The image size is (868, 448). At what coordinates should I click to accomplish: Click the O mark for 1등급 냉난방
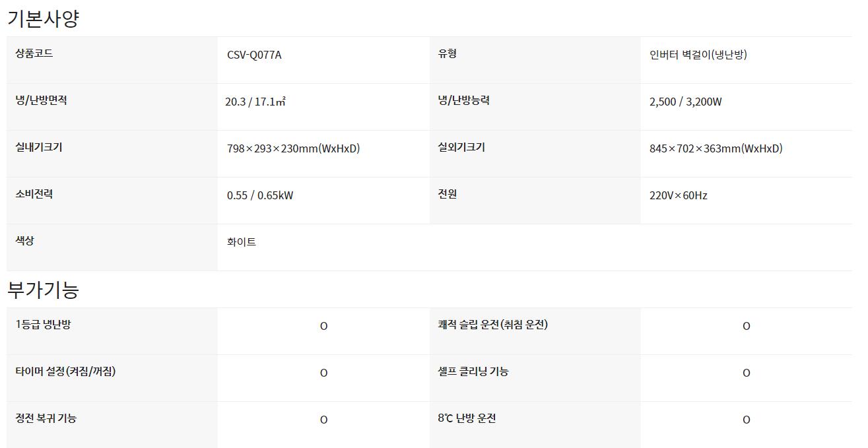click(323, 326)
